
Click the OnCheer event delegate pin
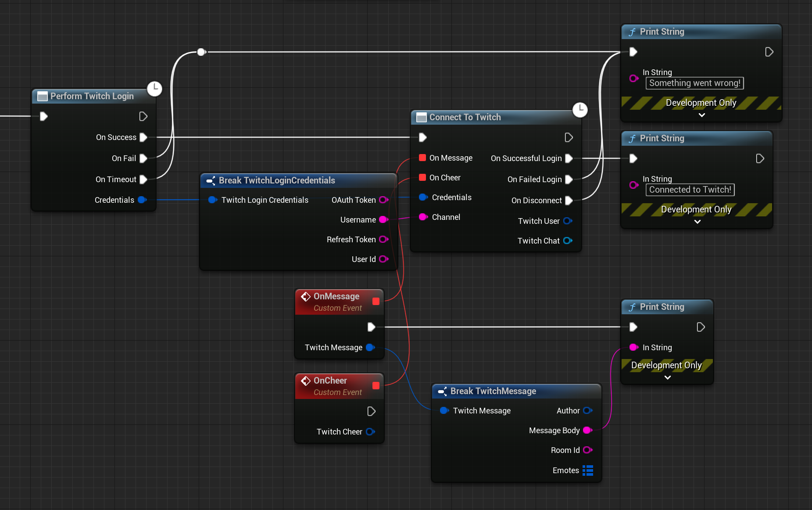376,385
